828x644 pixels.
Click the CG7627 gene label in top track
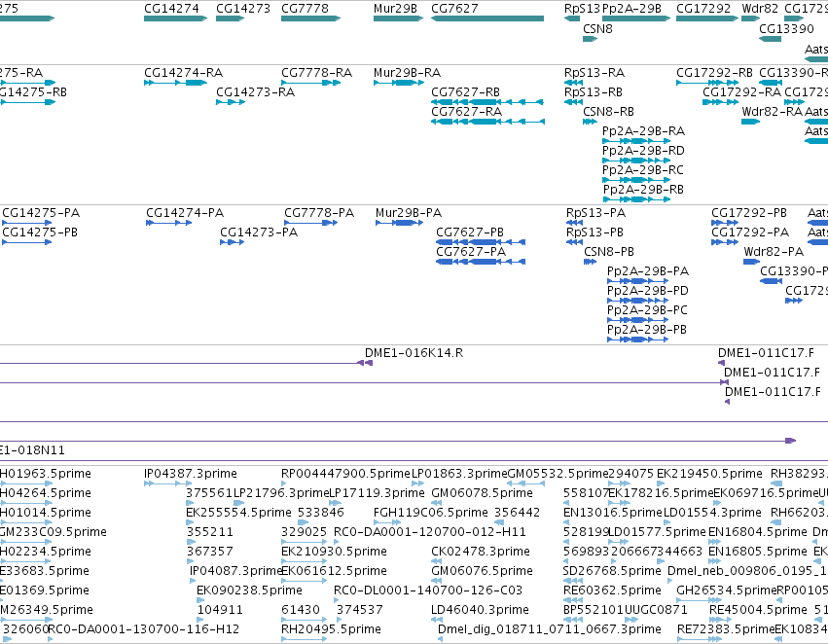[x=454, y=9]
